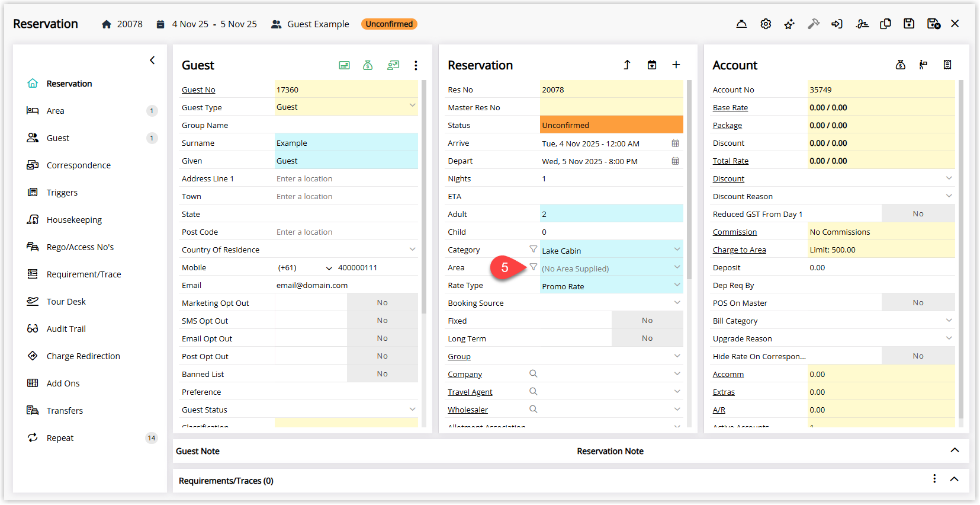Toggle Reduced GST From Day 1

tap(918, 214)
